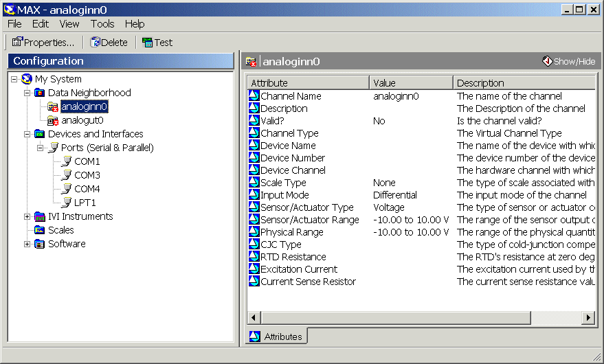Select the Input Mode attribute row
Screen dimensions: 604x364
coord(284,195)
